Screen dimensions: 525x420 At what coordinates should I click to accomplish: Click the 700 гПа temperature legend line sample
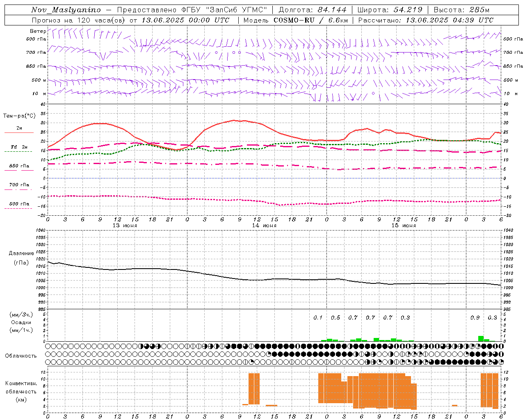coord(19,189)
